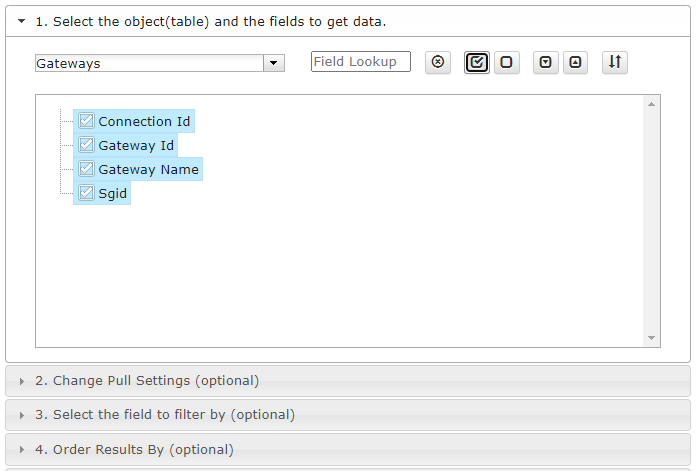Click the expand all down-arrow icon

(x=546, y=62)
